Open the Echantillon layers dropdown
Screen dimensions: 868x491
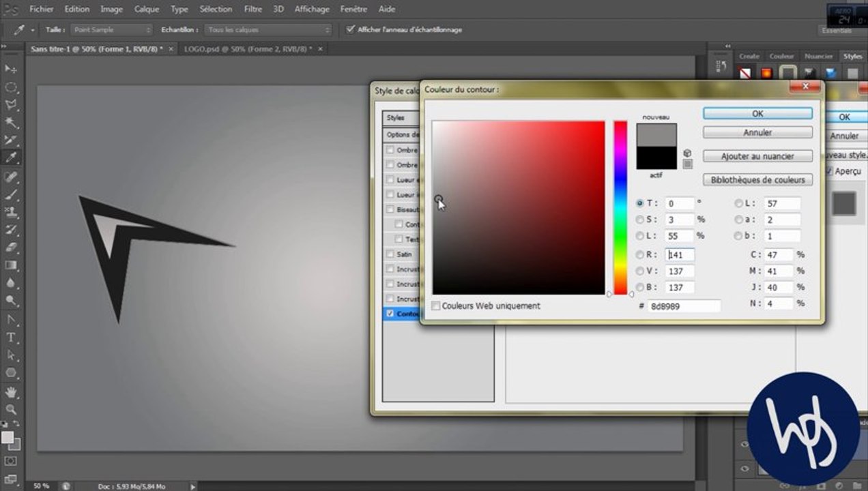[268, 30]
